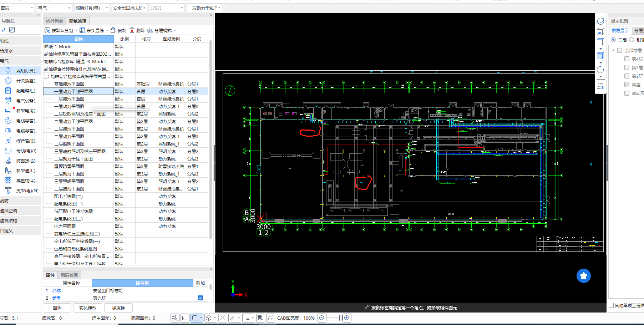644x325 pixels.
Task: Open the 安全出口标志灯 dropdown
Action: (129, 8)
